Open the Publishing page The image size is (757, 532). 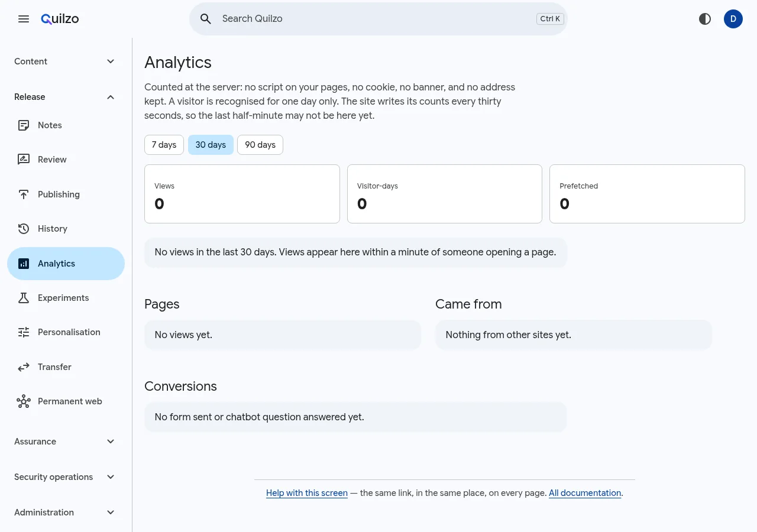coord(66,194)
